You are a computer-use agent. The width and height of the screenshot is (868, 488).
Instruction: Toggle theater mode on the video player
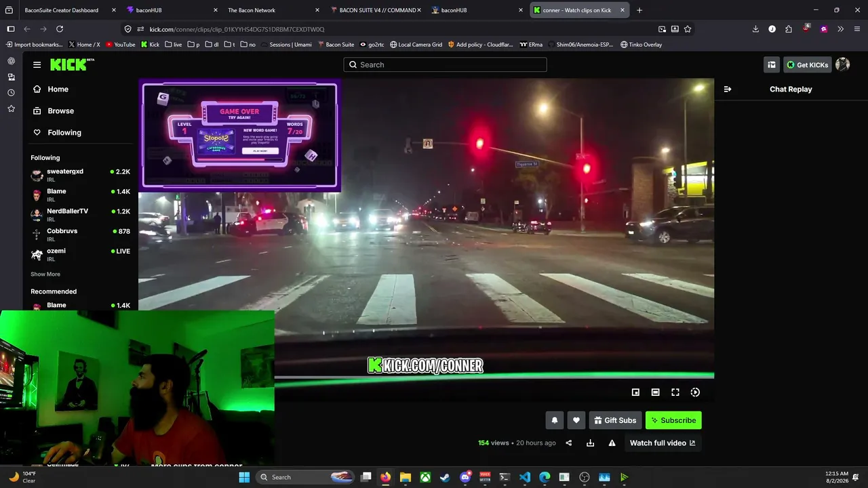pos(655,392)
